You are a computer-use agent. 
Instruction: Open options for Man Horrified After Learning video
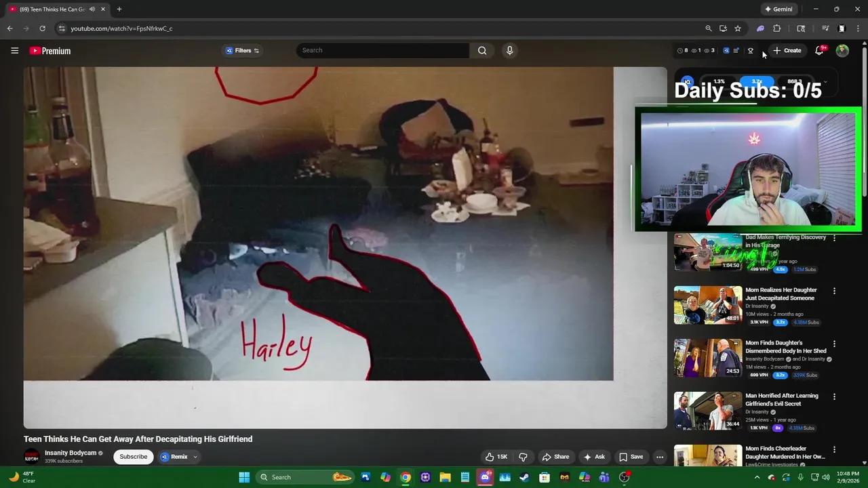[x=834, y=396]
